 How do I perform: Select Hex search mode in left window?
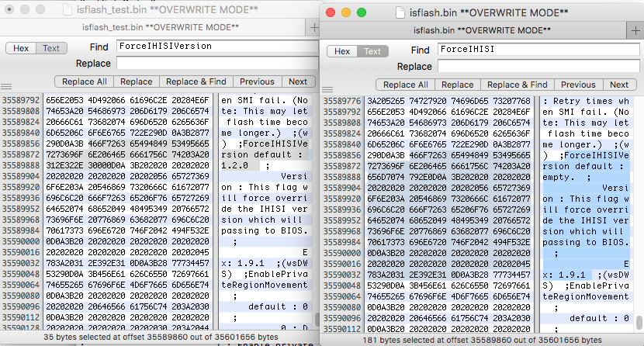[21, 48]
